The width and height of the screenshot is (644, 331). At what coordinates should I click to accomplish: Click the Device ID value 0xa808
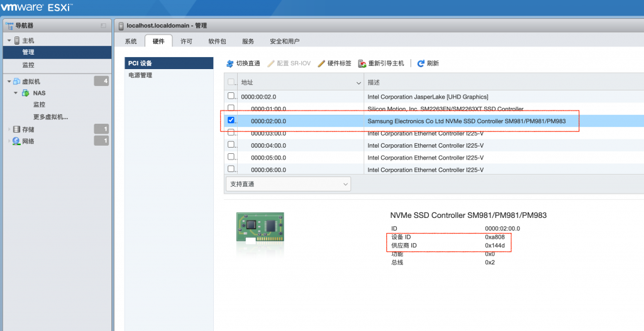[495, 237]
